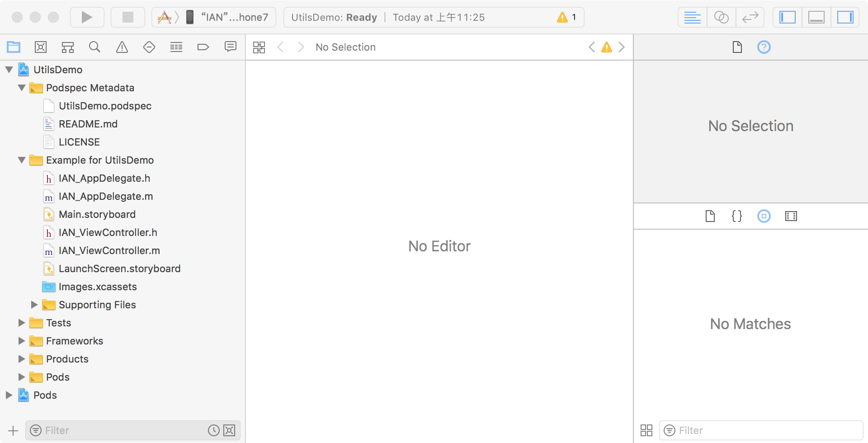Show the Quick Help inspector
Screen dimensions: 868x443
(x=764, y=47)
